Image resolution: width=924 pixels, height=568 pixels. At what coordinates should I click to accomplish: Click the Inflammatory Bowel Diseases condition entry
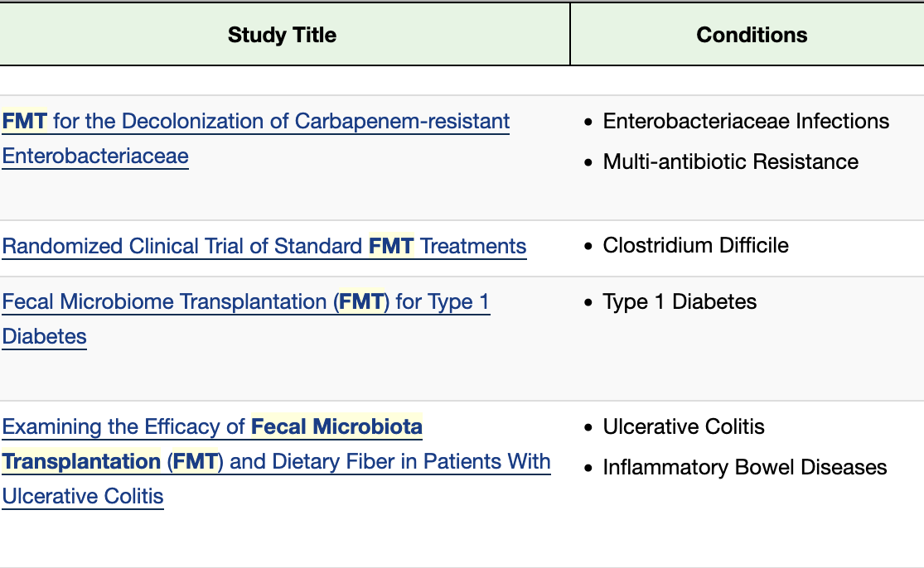coord(744,467)
